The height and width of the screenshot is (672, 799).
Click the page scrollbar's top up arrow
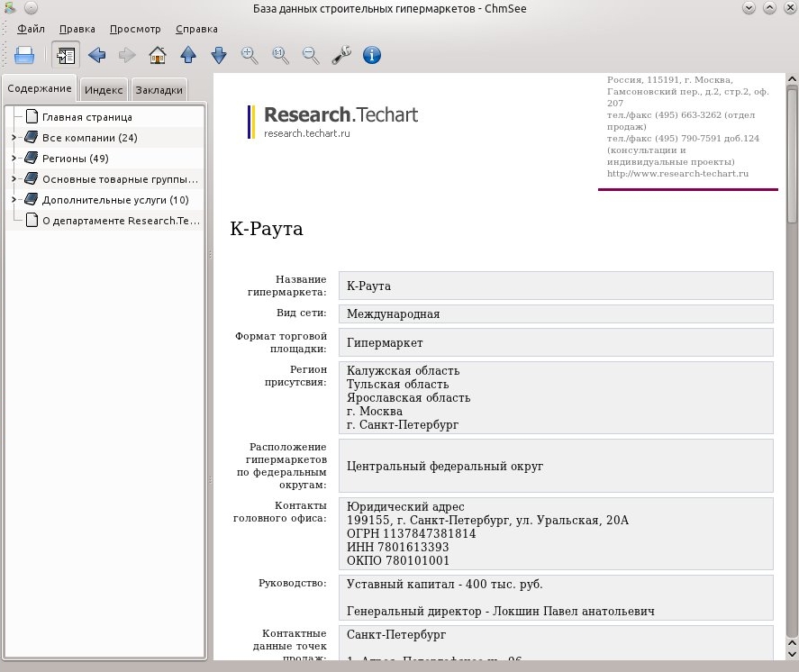click(x=792, y=79)
